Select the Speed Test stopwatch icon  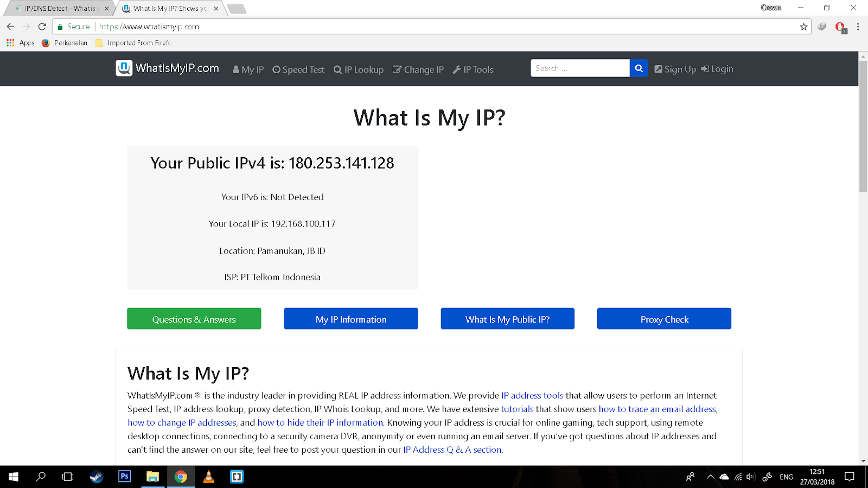coord(277,69)
